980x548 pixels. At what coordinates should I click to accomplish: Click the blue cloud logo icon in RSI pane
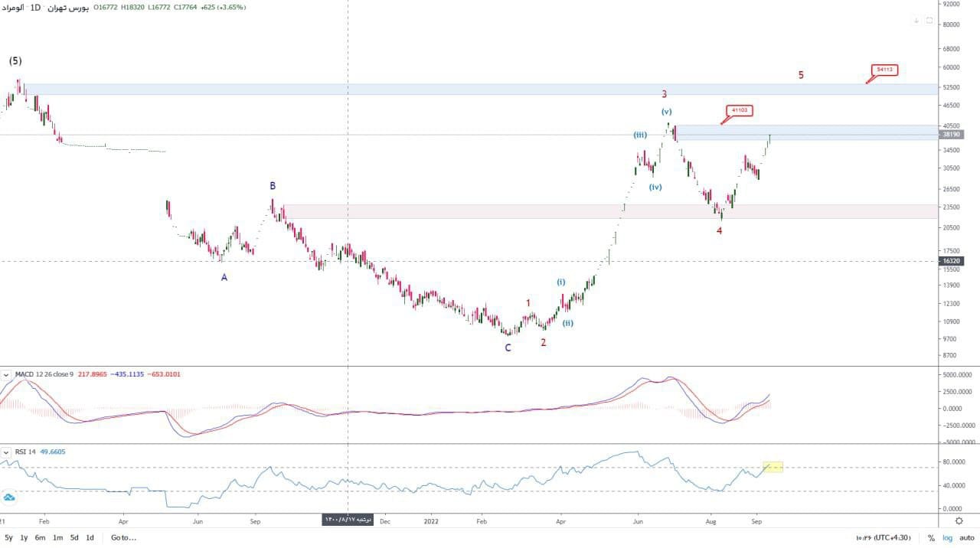[9, 497]
